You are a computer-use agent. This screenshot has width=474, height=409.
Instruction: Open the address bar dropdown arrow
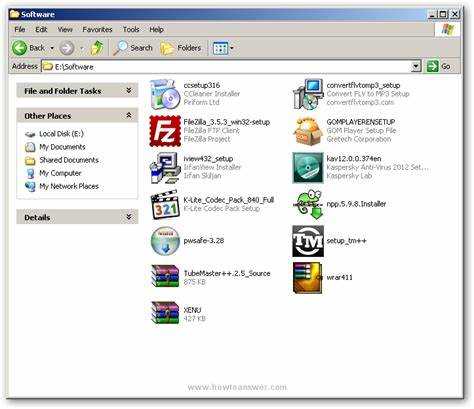click(x=416, y=66)
